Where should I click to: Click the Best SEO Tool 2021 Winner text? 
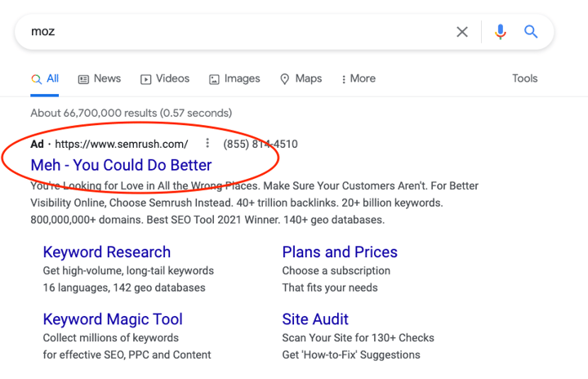coord(213,220)
